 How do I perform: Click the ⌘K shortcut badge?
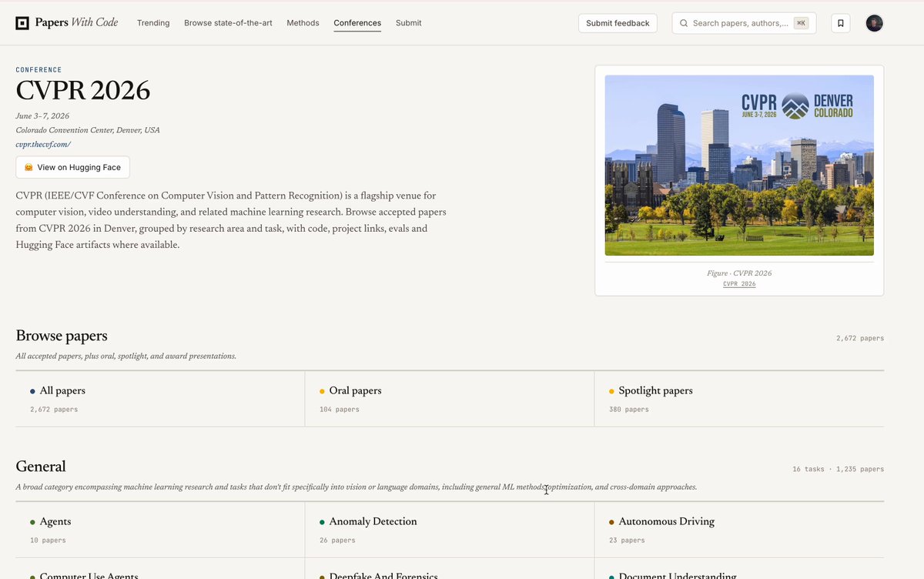pos(802,23)
